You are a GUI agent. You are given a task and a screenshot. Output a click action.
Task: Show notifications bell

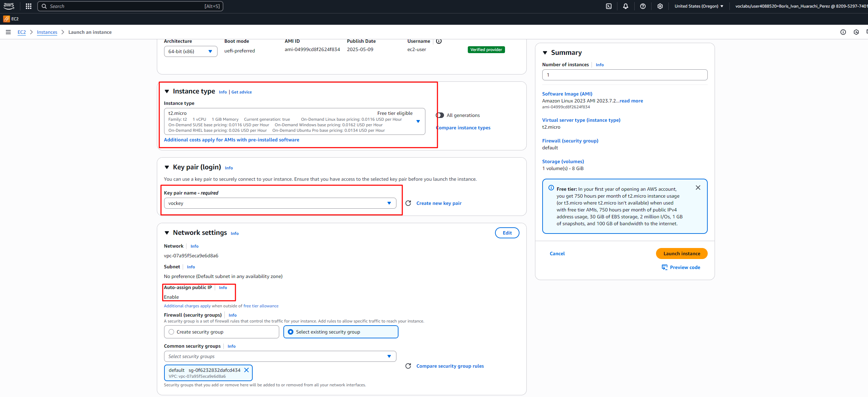tap(626, 6)
